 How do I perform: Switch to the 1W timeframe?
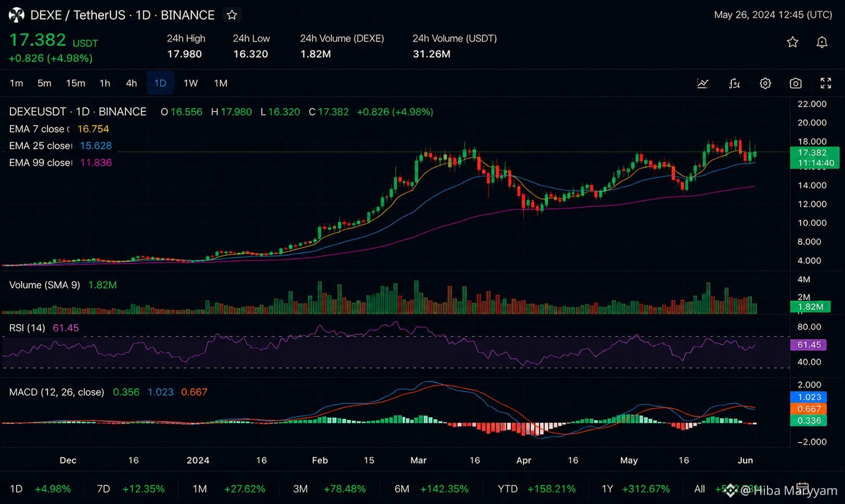pos(190,83)
